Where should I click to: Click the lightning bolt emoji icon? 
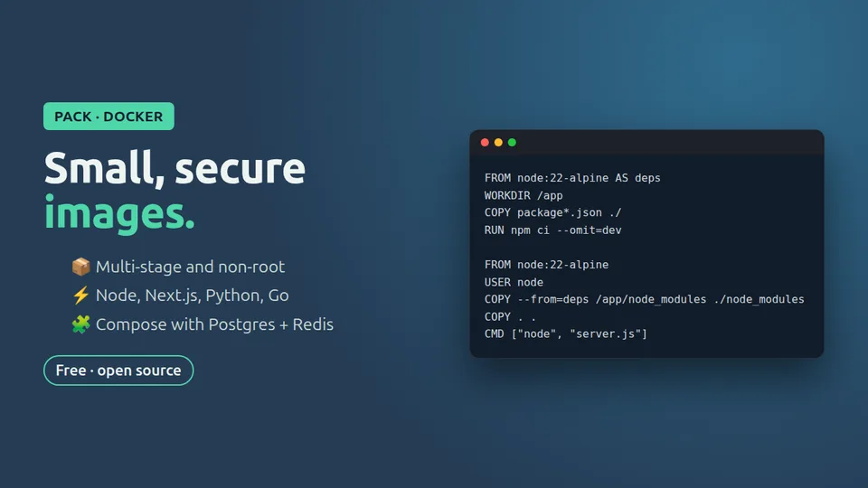click(x=80, y=296)
